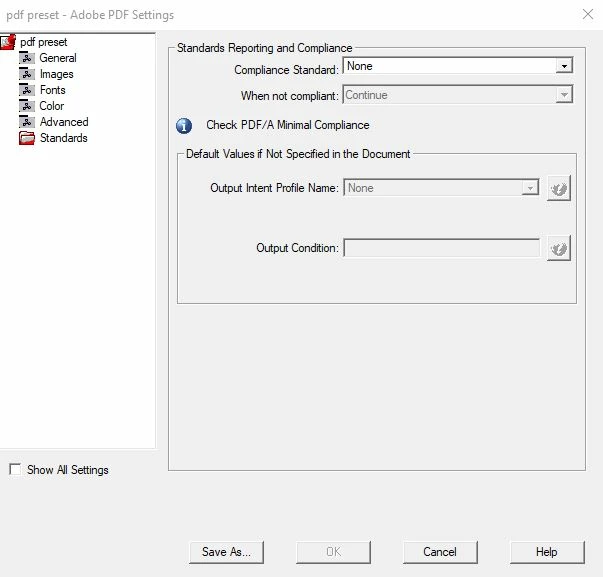This screenshot has width=603, height=577.
Task: Enable the Show All Settings checkbox
Action: [15, 469]
